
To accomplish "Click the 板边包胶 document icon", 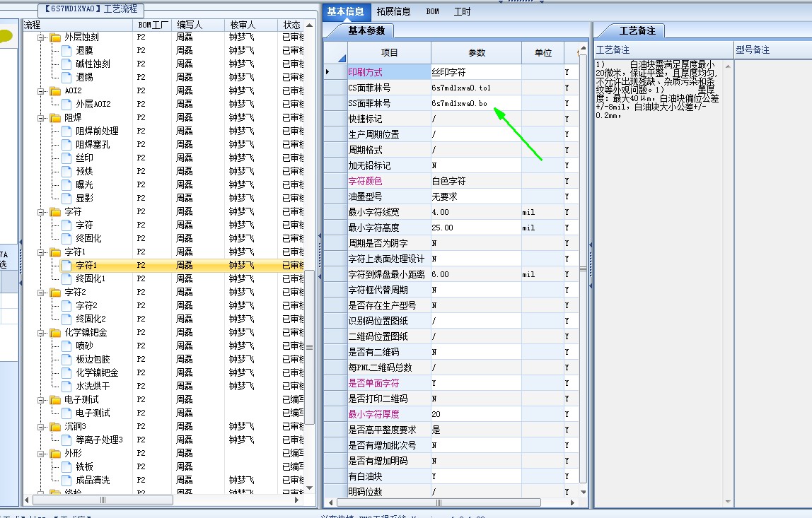I will pyautogui.click(x=66, y=360).
